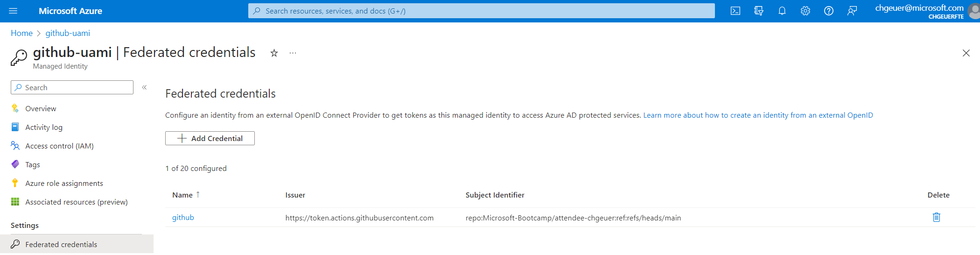Open the help question mark menu
This screenshot has width=980, height=255.
coord(829,11)
